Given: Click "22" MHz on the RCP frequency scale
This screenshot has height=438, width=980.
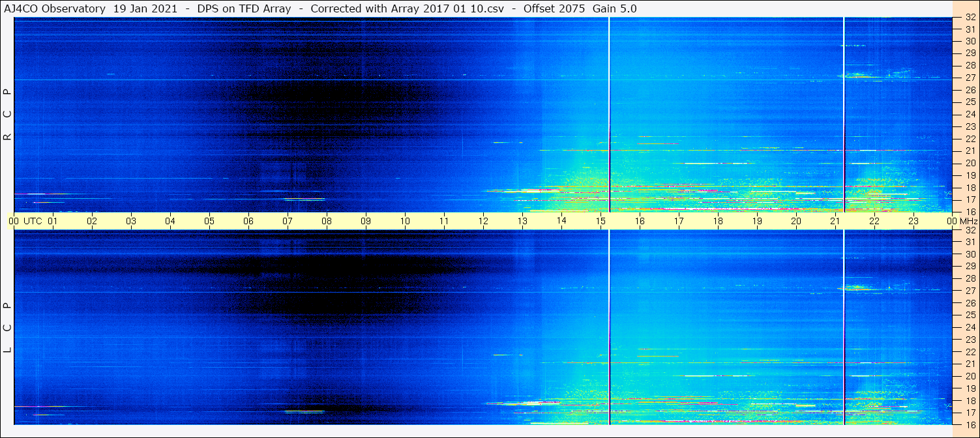Looking at the screenshot, I should [970, 139].
